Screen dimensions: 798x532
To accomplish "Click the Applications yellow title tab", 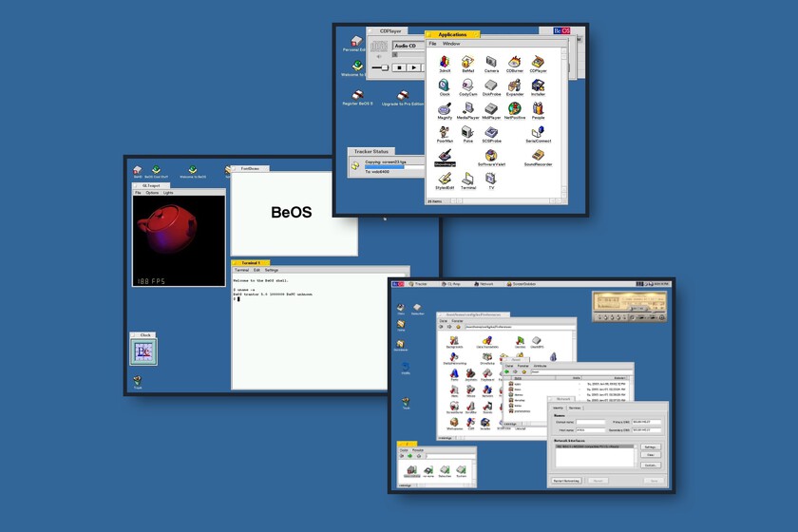I will click(452, 34).
